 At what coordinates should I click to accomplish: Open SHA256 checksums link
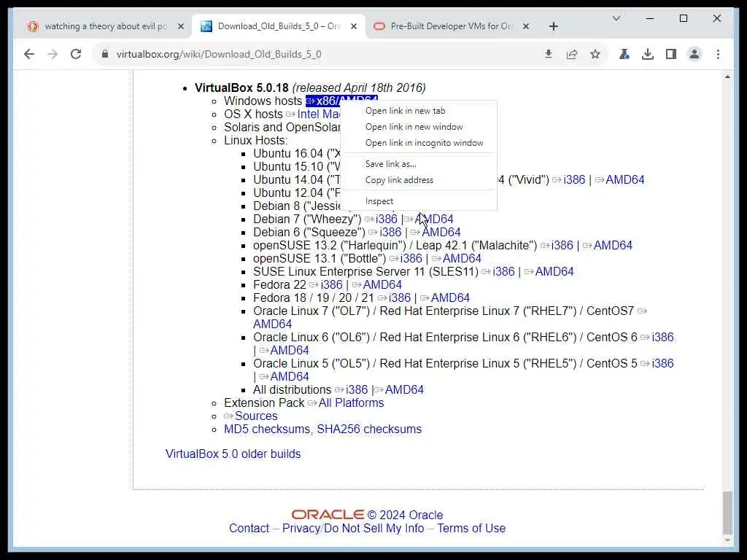[369, 429]
